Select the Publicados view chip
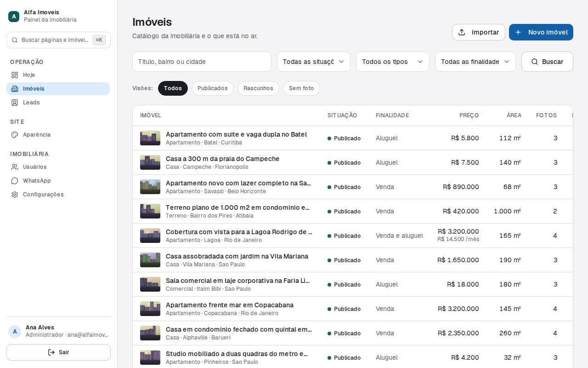588x368 pixels. point(213,88)
